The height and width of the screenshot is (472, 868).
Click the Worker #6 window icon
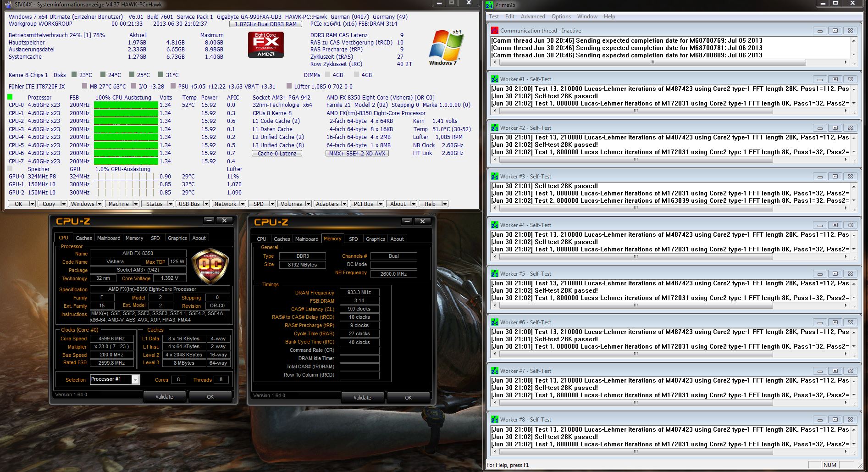pos(495,322)
